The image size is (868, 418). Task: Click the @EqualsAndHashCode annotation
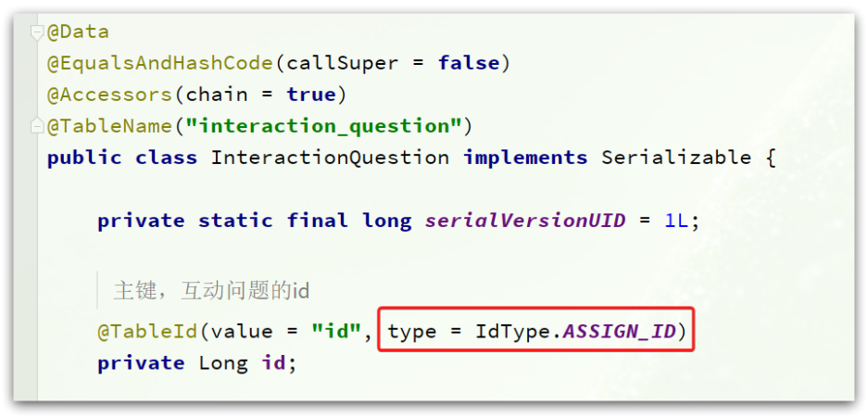[x=160, y=63]
